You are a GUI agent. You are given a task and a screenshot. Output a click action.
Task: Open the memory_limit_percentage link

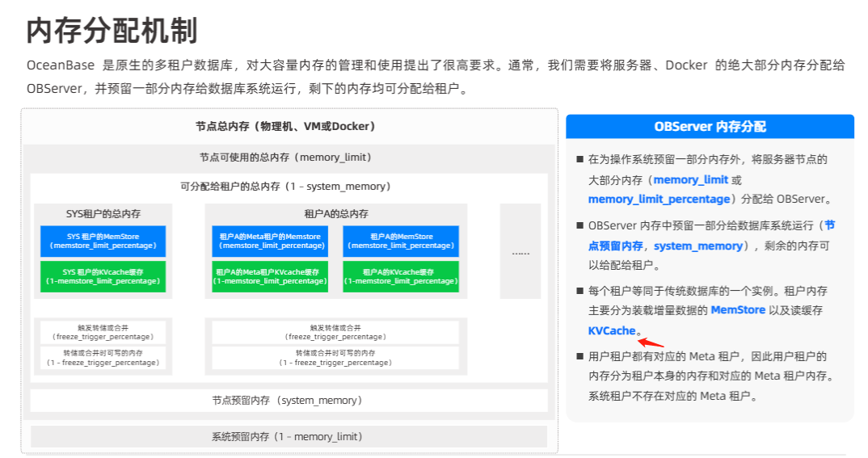(x=659, y=200)
